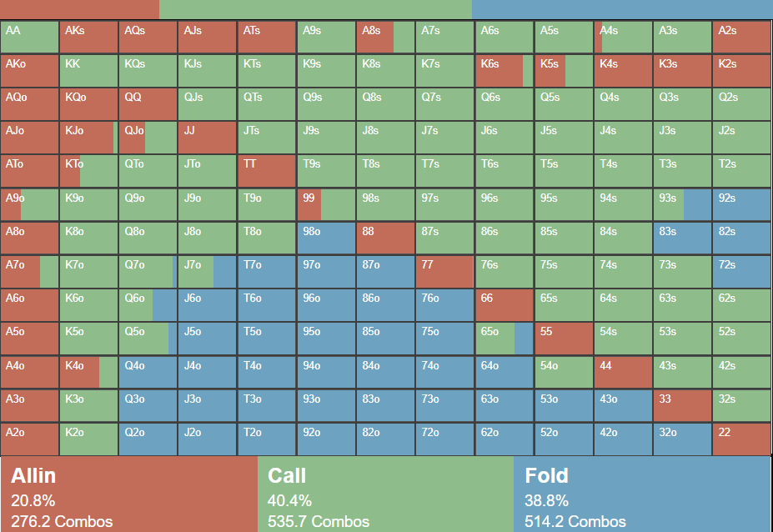The image size is (773, 532).
Task: Select the 72o hand cell
Action: [x=444, y=439]
